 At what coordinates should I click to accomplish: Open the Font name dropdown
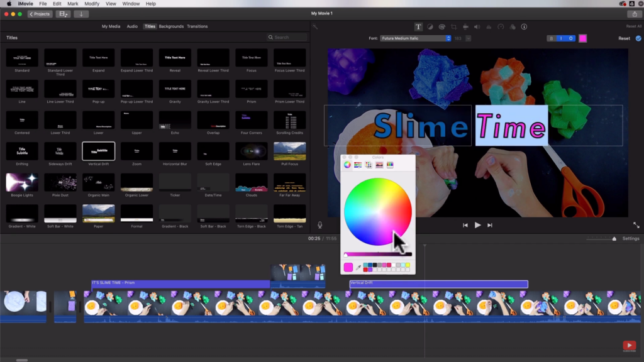(x=415, y=38)
